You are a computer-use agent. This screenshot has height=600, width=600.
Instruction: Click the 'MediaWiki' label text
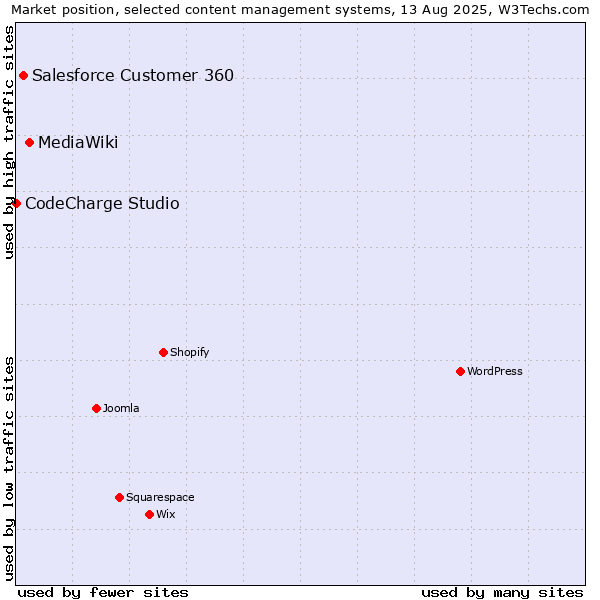(x=78, y=142)
